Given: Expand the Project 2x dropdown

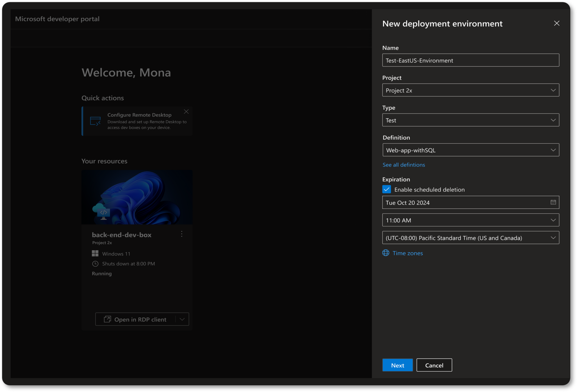Looking at the screenshot, I should tap(471, 90).
